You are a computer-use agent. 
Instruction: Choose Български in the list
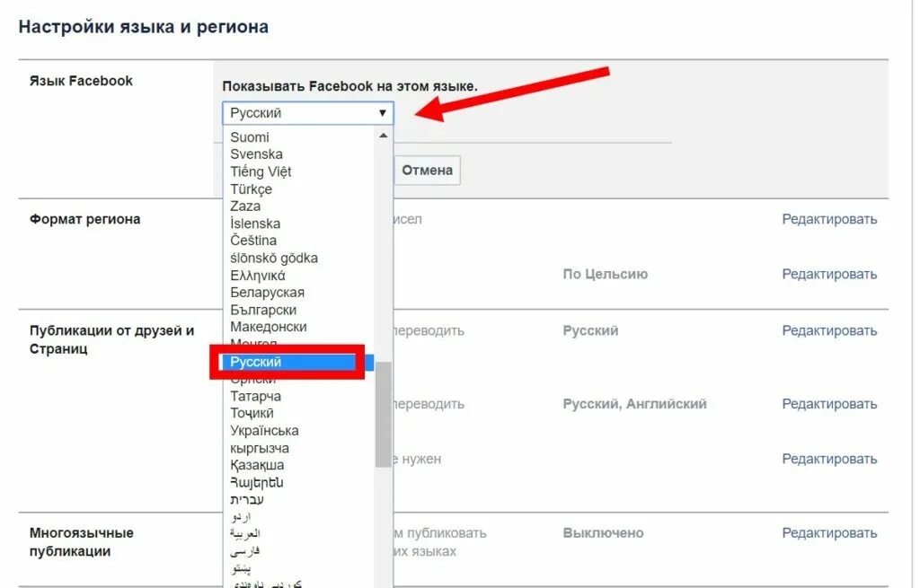point(263,310)
